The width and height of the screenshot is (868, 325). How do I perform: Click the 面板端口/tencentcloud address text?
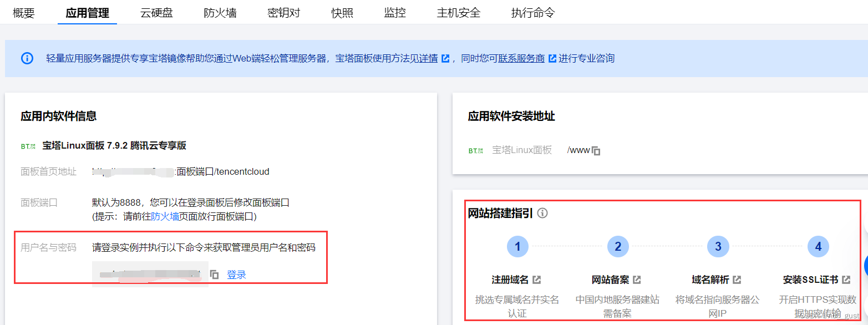223,172
